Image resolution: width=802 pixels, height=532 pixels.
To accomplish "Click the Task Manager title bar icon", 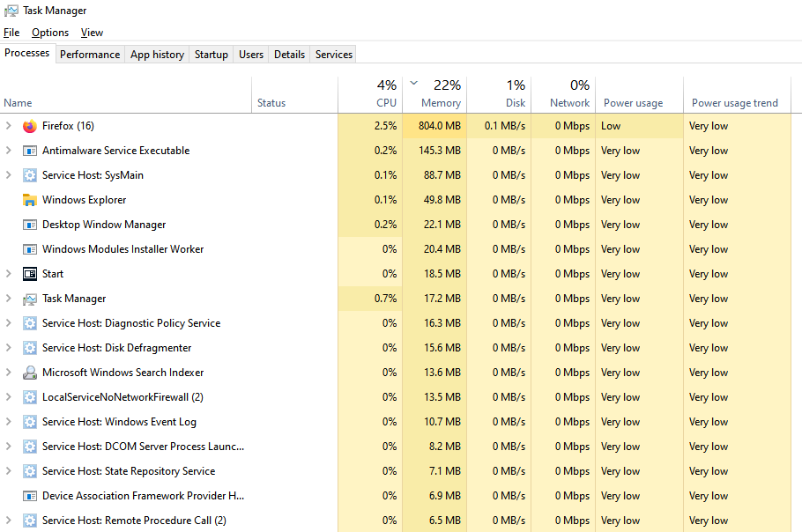I will (11, 11).
